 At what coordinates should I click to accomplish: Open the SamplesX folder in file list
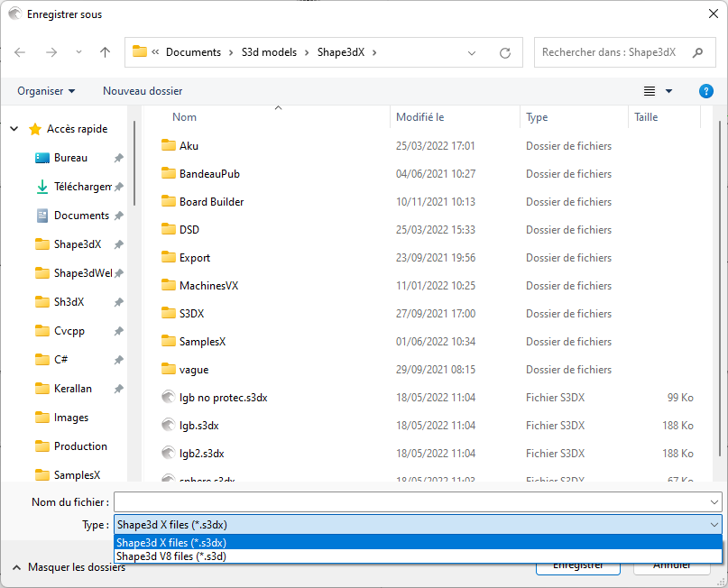coord(202,341)
